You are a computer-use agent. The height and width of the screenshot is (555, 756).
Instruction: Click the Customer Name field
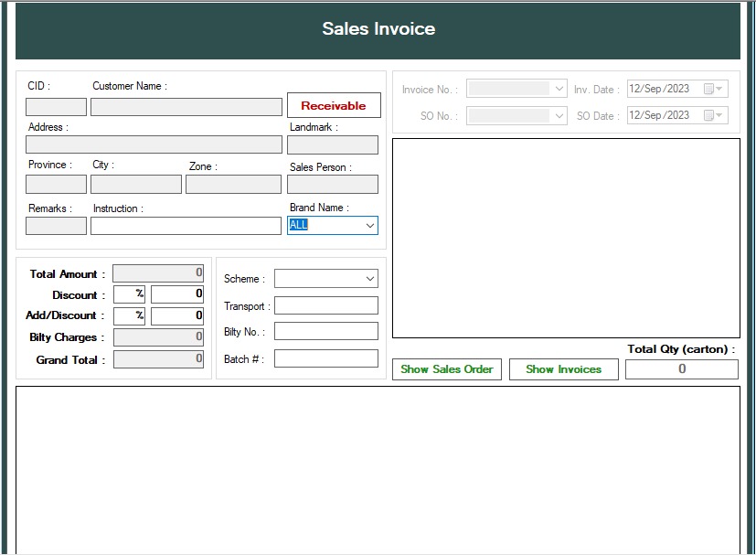186,107
